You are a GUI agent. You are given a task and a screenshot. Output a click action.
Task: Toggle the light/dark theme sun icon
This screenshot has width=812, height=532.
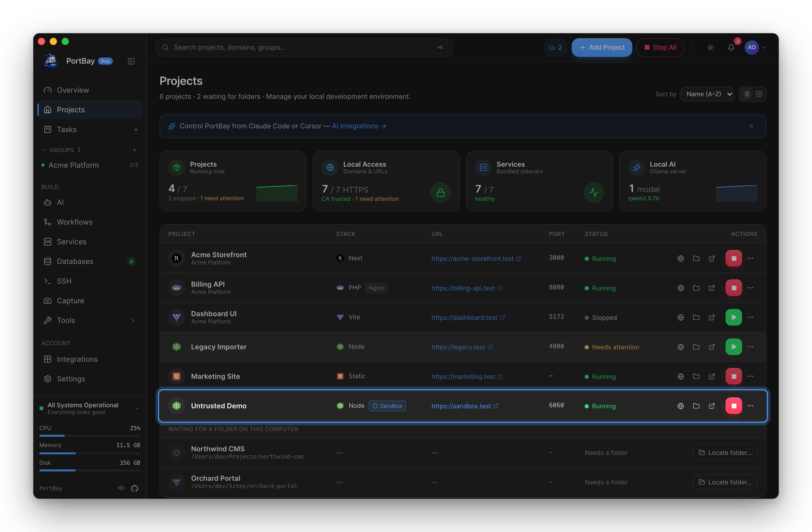click(710, 47)
